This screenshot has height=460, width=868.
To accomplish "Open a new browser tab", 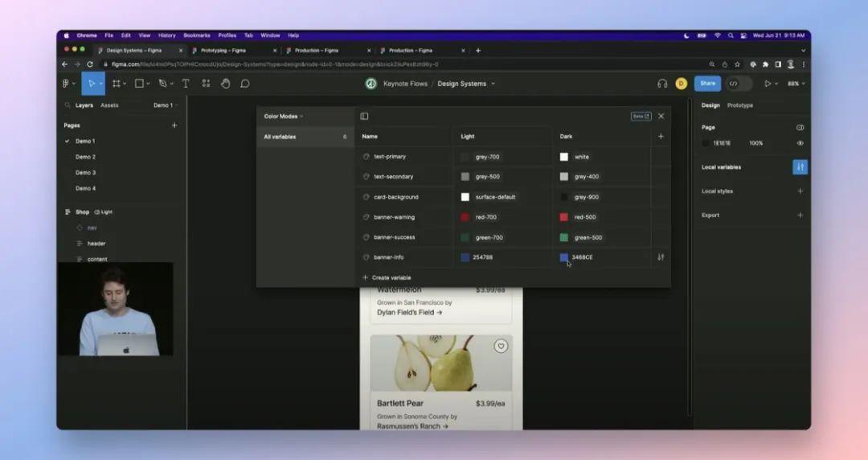I will pyautogui.click(x=478, y=51).
